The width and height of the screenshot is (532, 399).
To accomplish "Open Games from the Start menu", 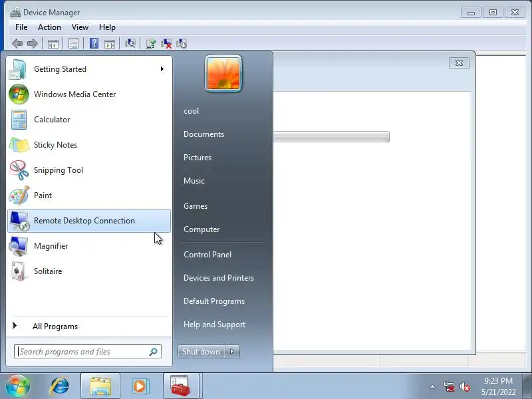I will 196,206.
